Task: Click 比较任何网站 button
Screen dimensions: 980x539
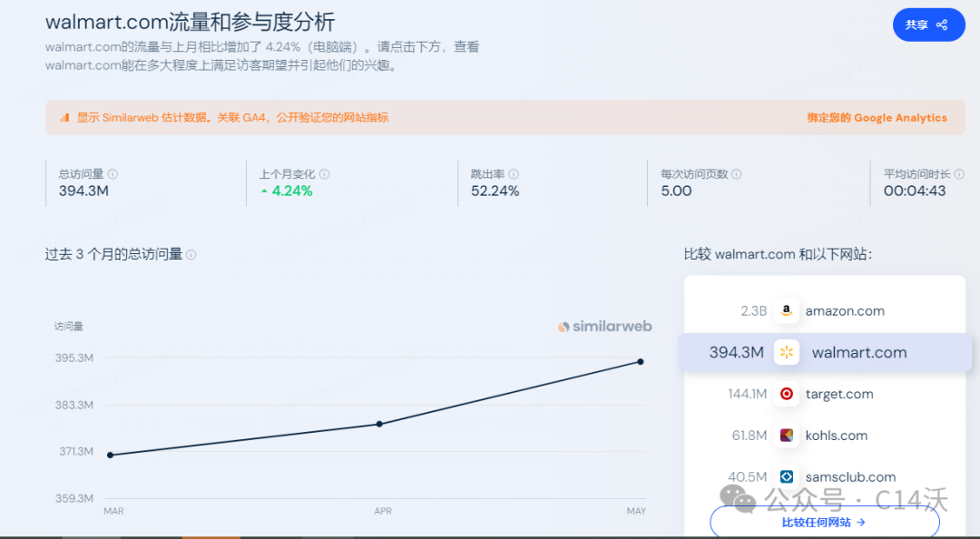Action: 824,522
